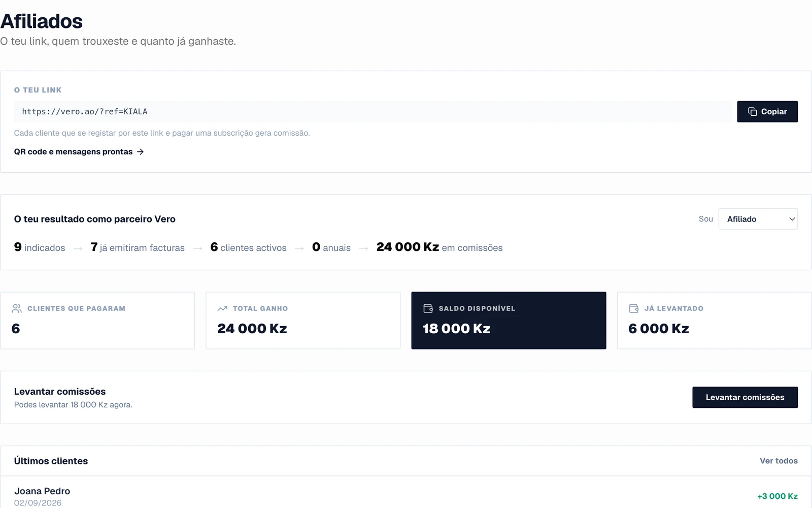Image resolution: width=812 pixels, height=508 pixels.
Task: Click the 9 indicados figure
Action: [x=40, y=247]
